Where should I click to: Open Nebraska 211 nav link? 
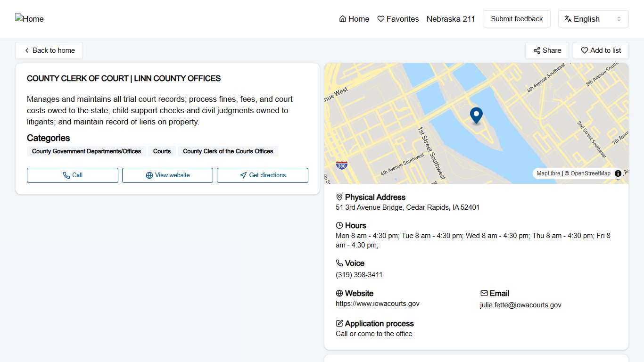(x=451, y=19)
